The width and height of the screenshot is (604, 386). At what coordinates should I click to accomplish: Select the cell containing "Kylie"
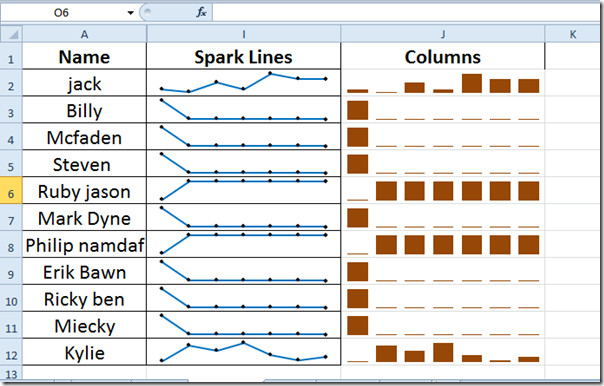click(x=84, y=352)
